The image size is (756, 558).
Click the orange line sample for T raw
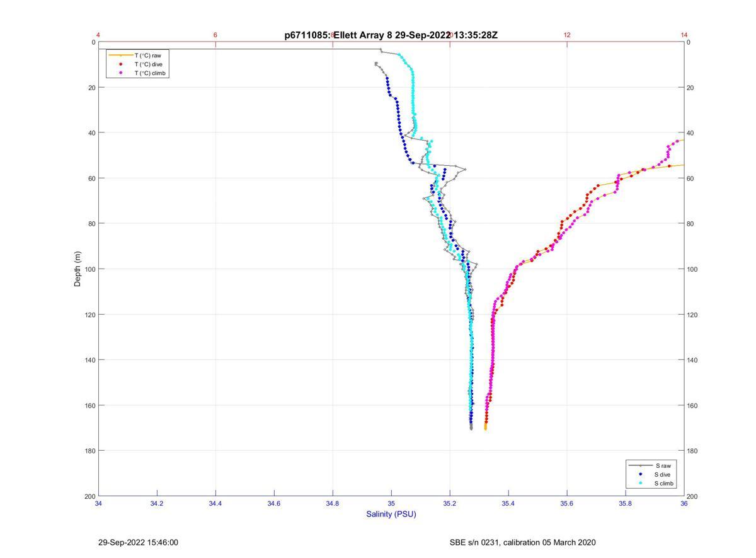coord(120,55)
